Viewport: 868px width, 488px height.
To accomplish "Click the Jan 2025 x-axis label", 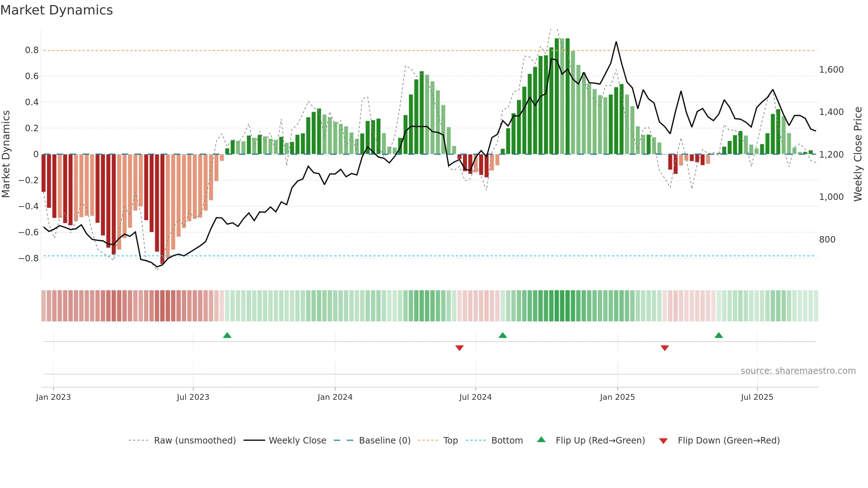I will tap(618, 397).
